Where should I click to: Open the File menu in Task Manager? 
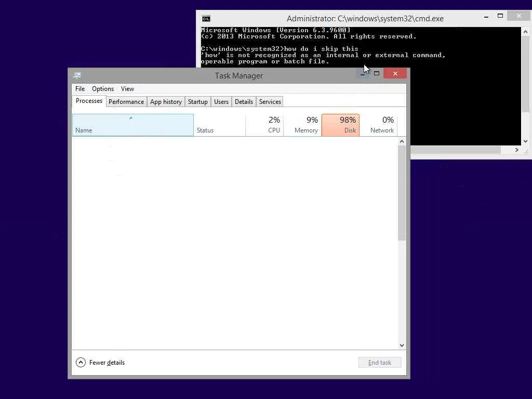pyautogui.click(x=80, y=89)
